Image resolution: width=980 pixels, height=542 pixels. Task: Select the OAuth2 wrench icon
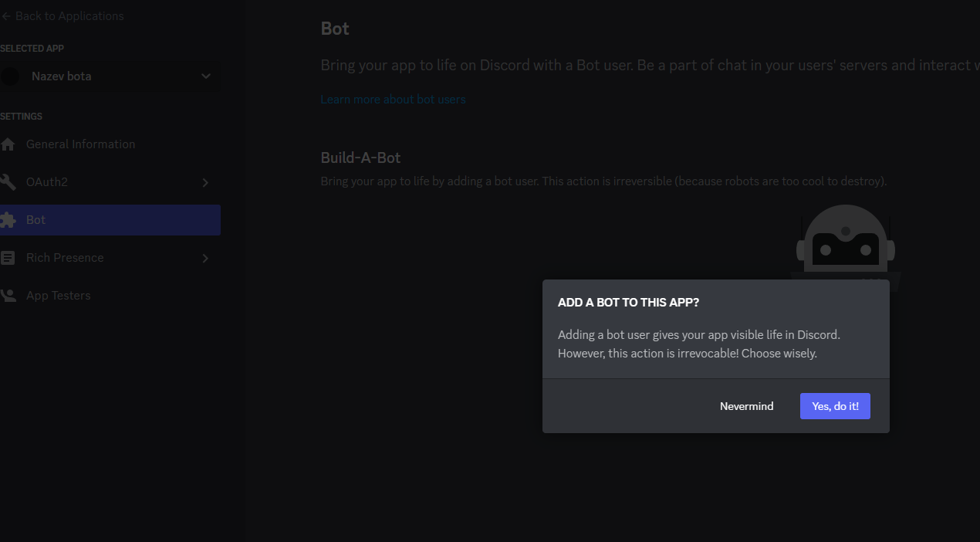(9, 181)
